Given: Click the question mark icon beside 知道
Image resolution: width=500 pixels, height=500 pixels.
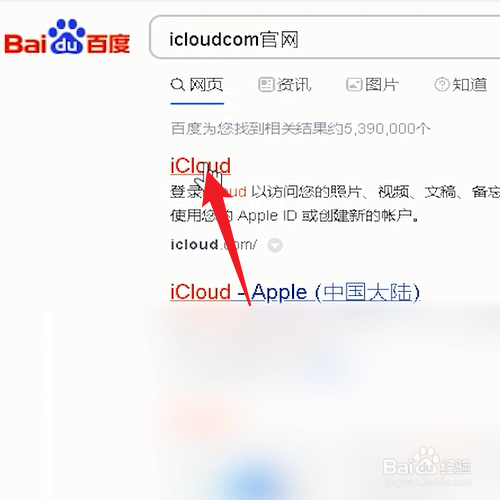Looking at the screenshot, I should 442,85.
